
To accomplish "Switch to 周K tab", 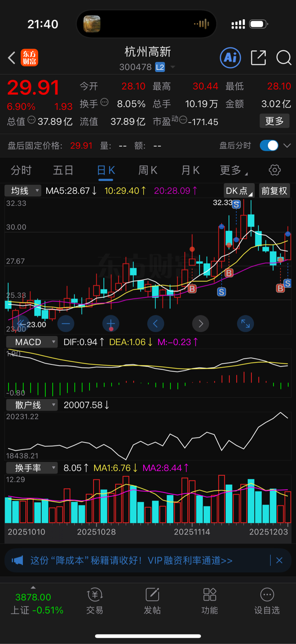I will pyautogui.click(x=148, y=170).
